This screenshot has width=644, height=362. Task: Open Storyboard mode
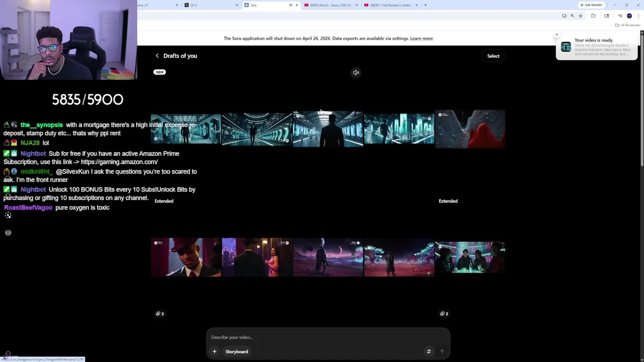tap(236, 351)
